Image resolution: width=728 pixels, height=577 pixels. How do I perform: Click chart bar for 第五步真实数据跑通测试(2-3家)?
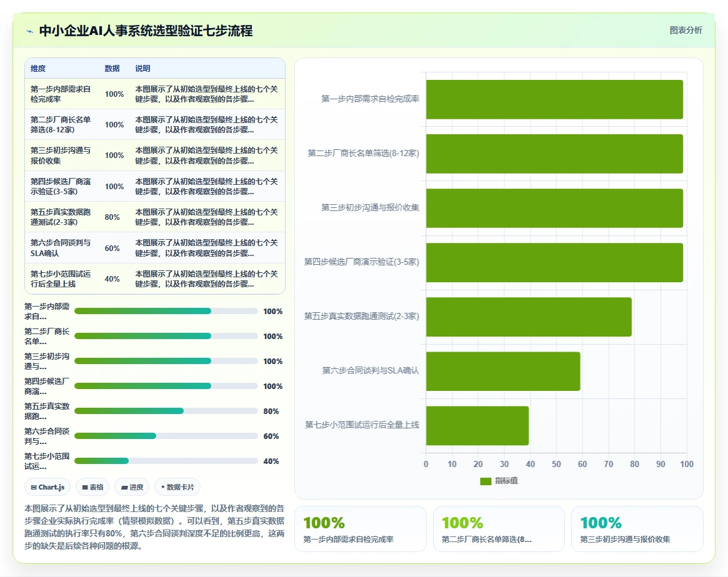tap(529, 317)
